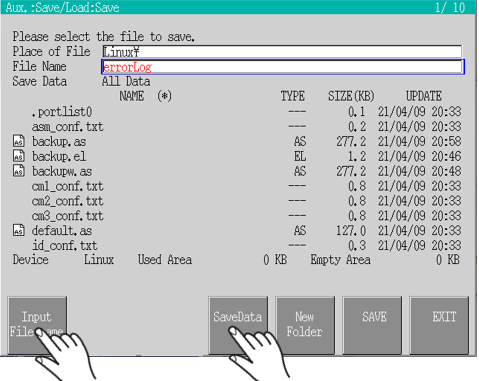Click the UPDATE column header
Viewport: 479px width, 381px height.
tap(424, 96)
